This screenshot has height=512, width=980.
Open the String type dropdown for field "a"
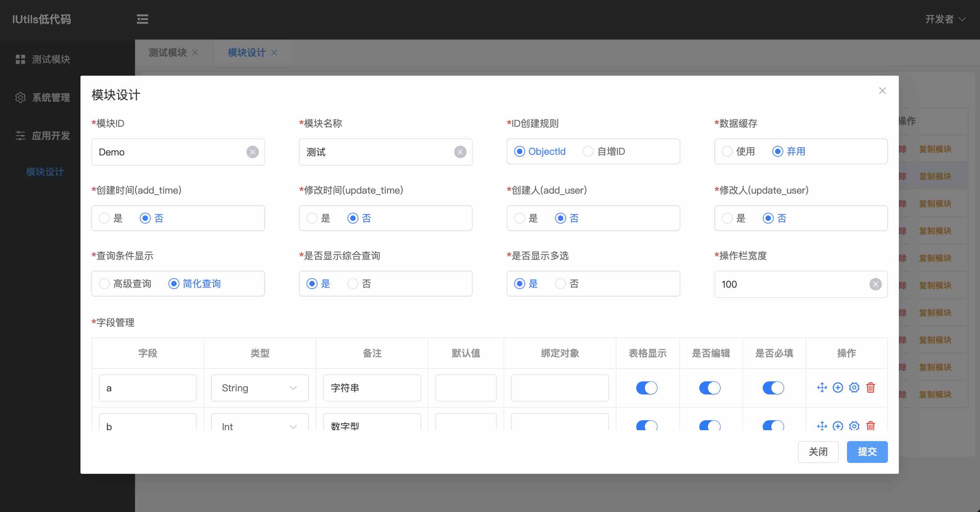coord(259,388)
